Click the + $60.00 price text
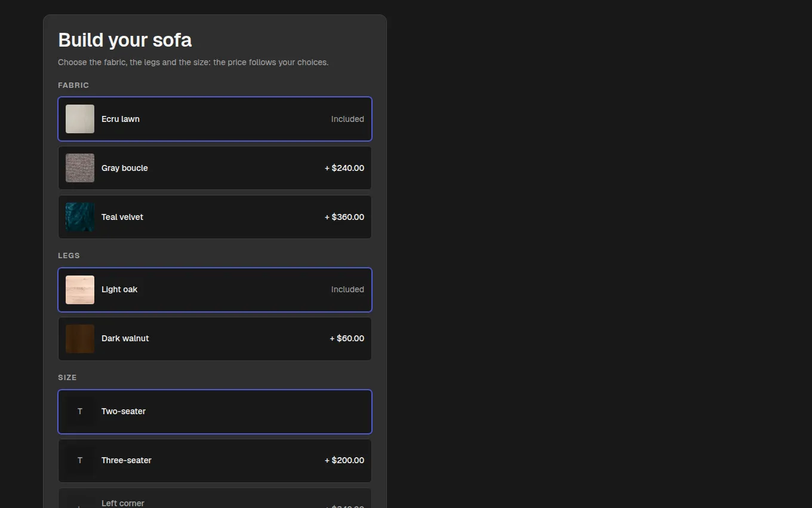Image resolution: width=812 pixels, height=508 pixels. 347,338
